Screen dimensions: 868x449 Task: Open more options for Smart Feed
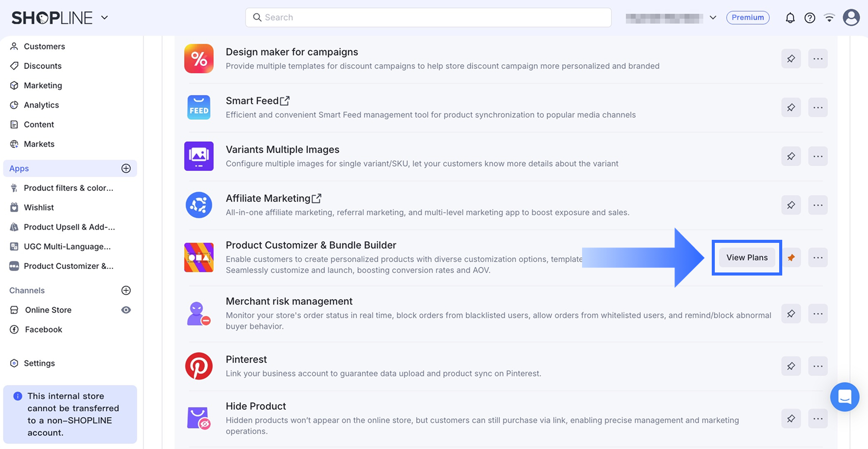click(x=818, y=107)
